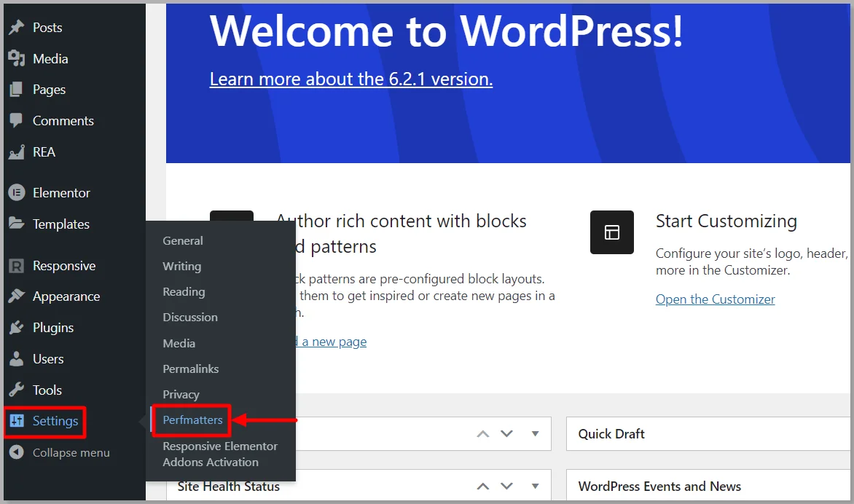Click the Elementor logo icon
The image size is (854, 504).
point(16,193)
